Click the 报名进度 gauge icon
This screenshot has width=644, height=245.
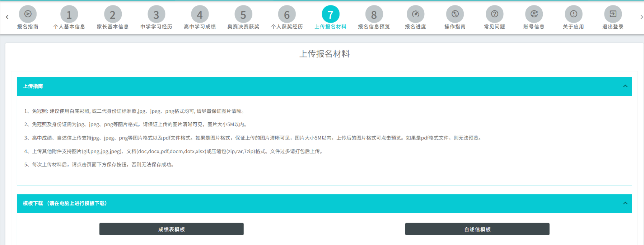click(x=415, y=14)
